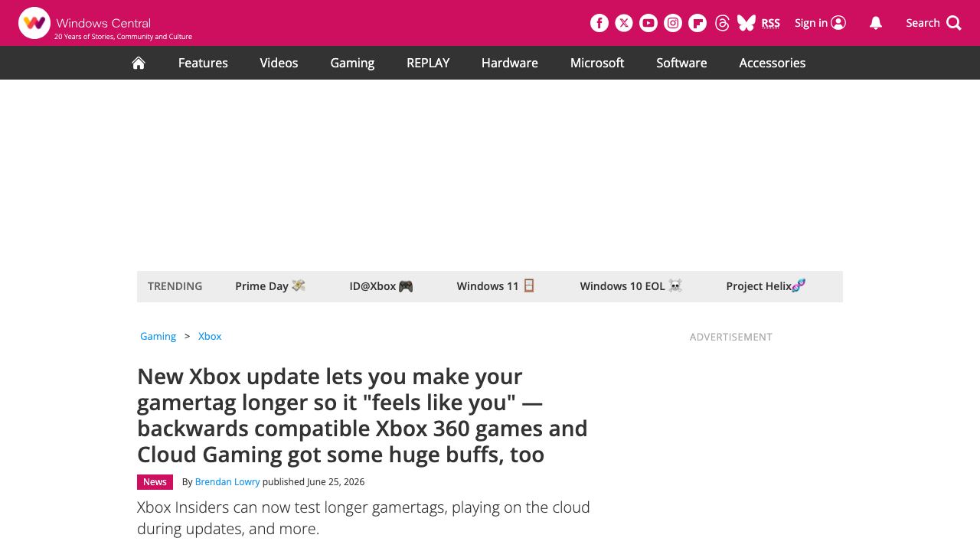The width and height of the screenshot is (980, 551).
Task: Open the REPLAY menu item
Action: tap(428, 63)
